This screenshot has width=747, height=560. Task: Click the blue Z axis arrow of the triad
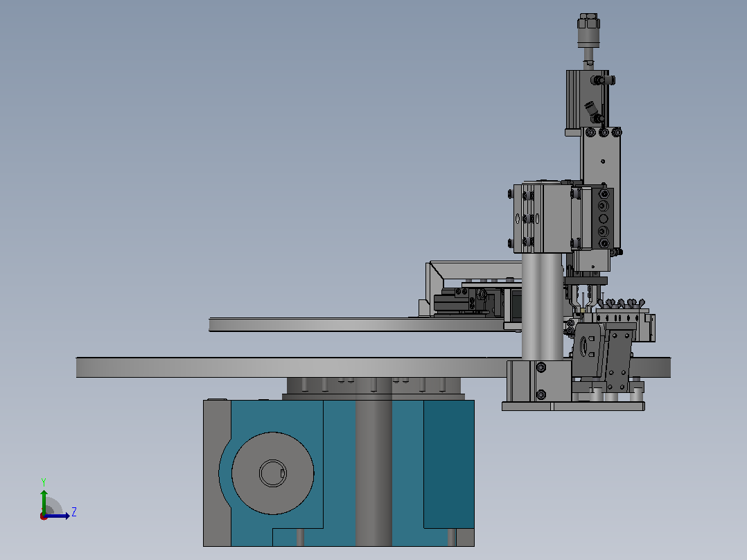tap(57, 516)
